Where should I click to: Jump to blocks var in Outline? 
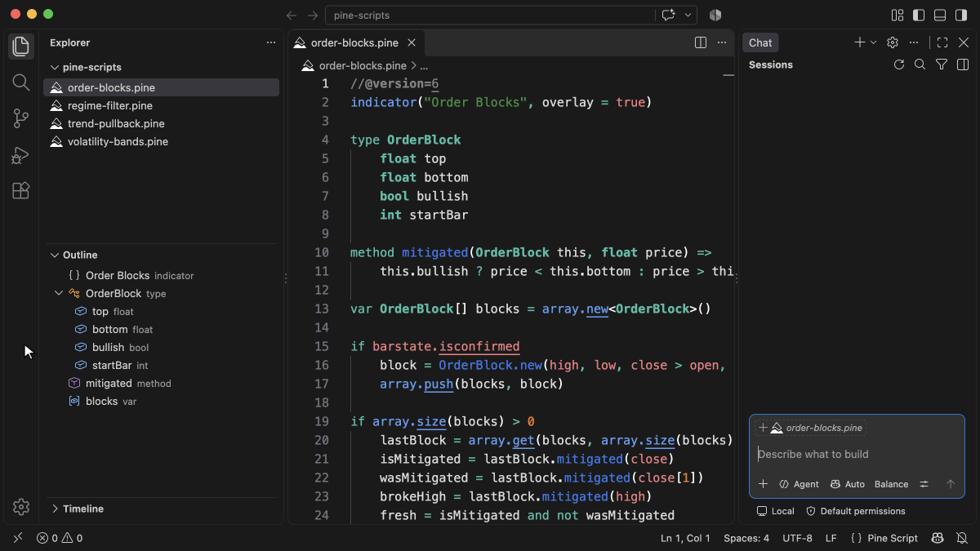[161, 401]
